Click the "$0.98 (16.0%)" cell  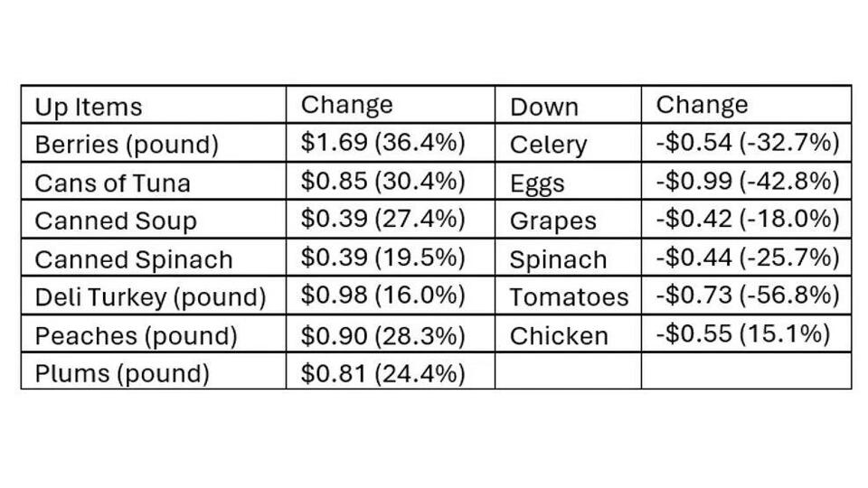382,296
